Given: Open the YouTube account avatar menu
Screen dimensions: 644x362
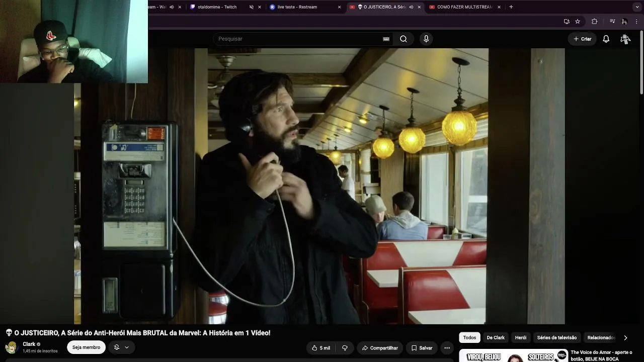Looking at the screenshot, I should [625, 39].
